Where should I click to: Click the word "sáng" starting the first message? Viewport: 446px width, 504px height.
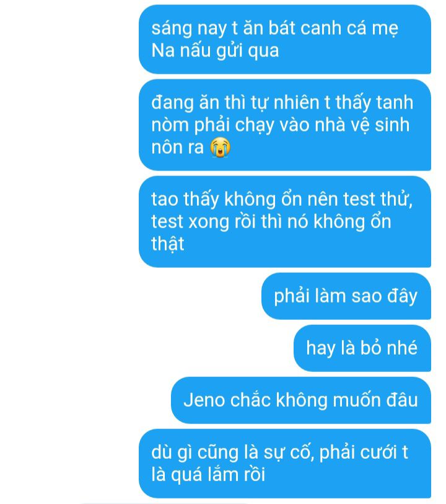172,29
